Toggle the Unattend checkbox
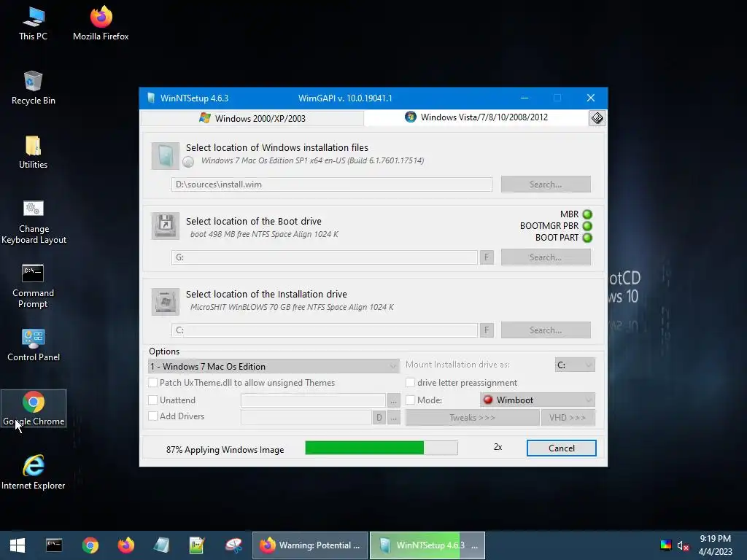Viewport: 747px width, 560px height. point(153,400)
